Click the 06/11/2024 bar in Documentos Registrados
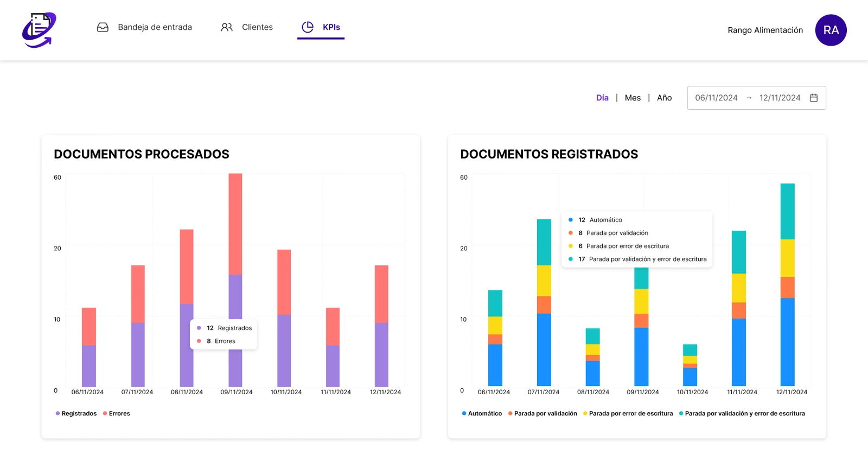Screen dimensions: 868x455 click(x=495, y=338)
